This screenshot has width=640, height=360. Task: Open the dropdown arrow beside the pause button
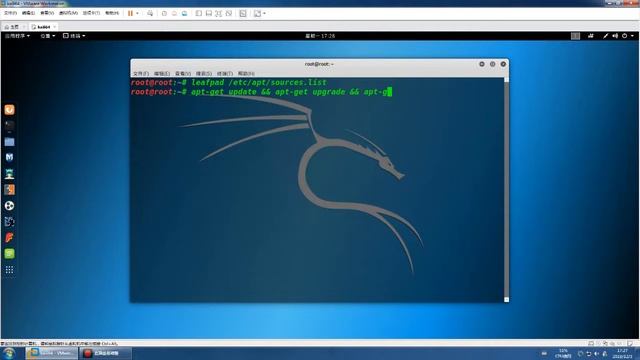[x=137, y=13]
